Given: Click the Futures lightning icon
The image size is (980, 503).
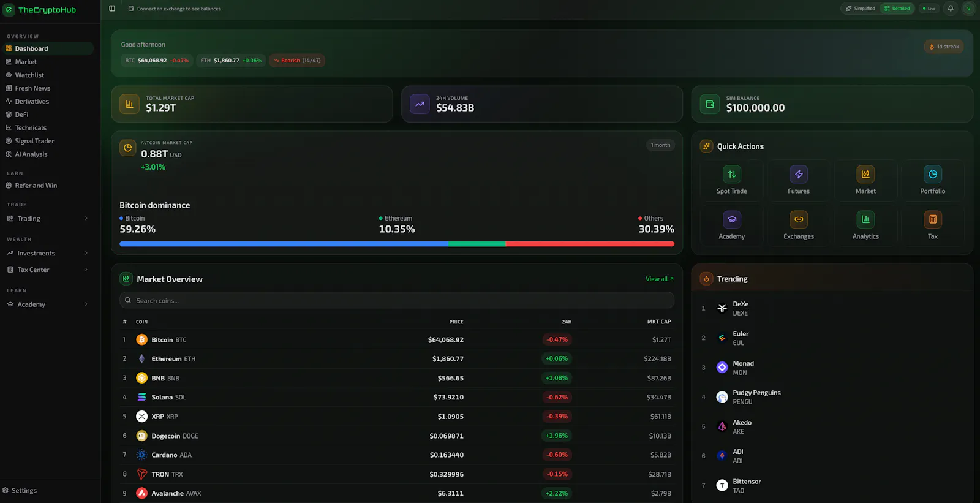Looking at the screenshot, I should click(x=799, y=174).
